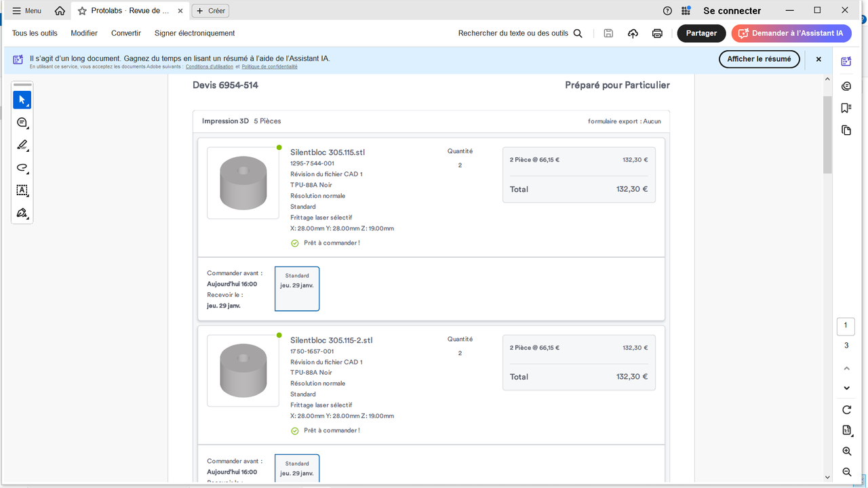
Task: Create a new file with Créer
Action: point(210,11)
